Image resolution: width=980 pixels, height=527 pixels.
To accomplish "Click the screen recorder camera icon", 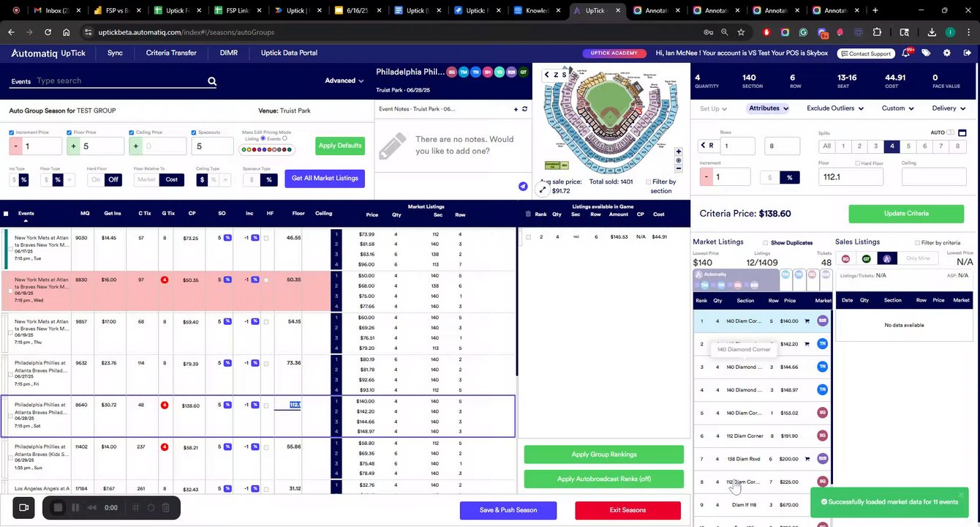I will (23, 507).
